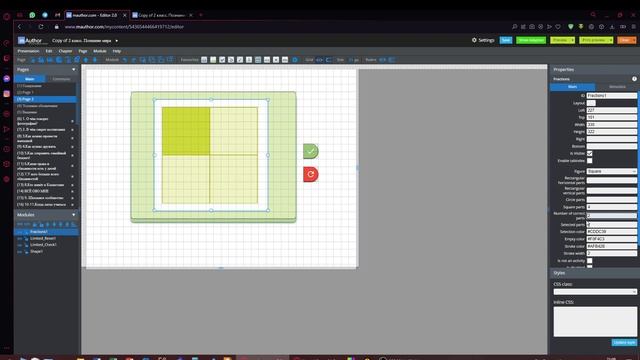Click the move page down arrow icon
The image size is (640, 360).
click(95, 60)
